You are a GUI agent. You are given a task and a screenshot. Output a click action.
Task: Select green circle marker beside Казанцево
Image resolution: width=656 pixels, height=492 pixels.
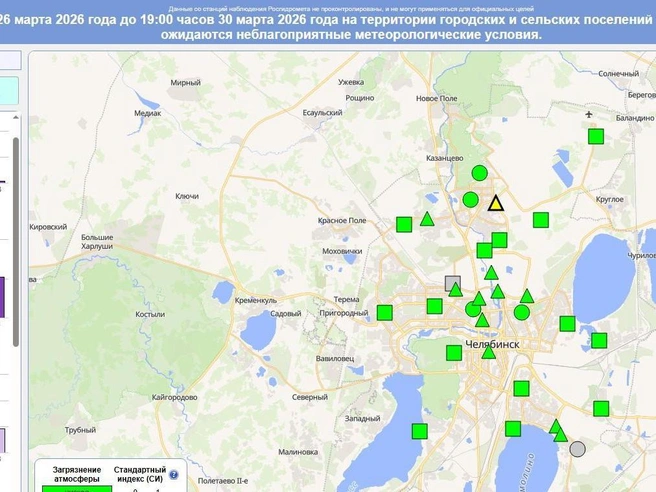coord(479,173)
